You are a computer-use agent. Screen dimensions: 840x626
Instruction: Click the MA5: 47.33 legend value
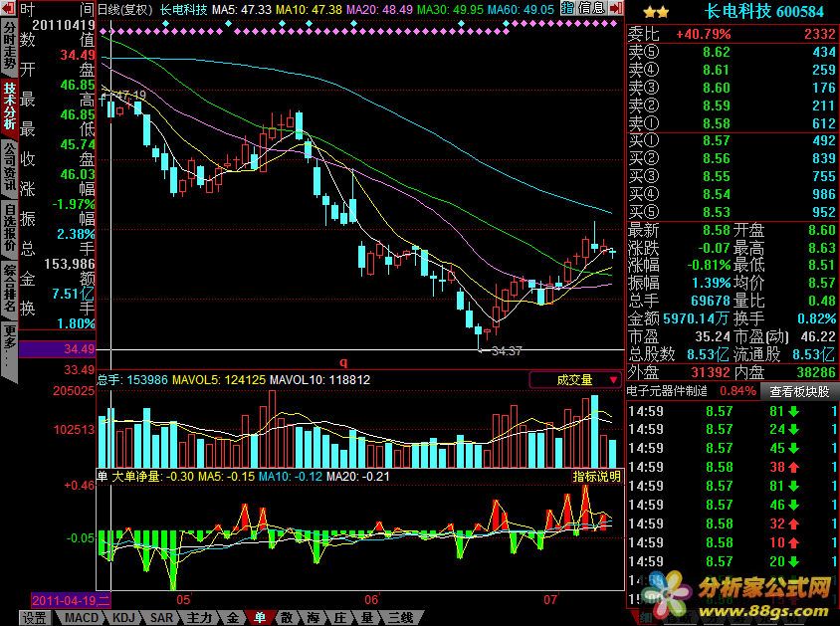pyautogui.click(x=242, y=9)
